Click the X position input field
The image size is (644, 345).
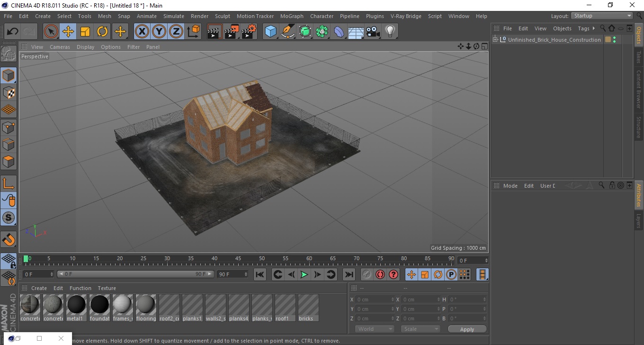(x=375, y=300)
